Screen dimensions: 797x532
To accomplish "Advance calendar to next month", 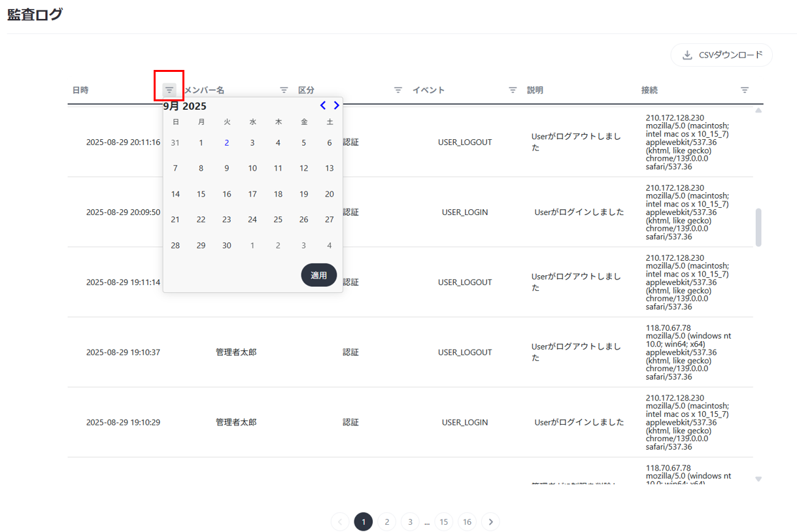I will [x=337, y=105].
